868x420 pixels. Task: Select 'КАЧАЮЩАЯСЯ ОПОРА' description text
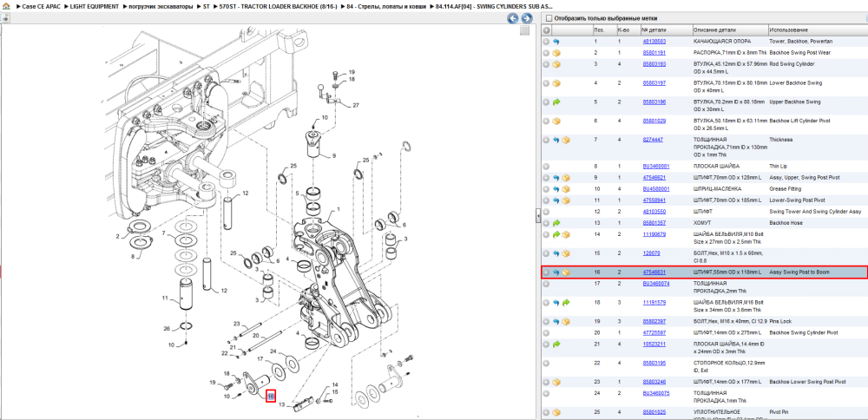click(x=722, y=42)
